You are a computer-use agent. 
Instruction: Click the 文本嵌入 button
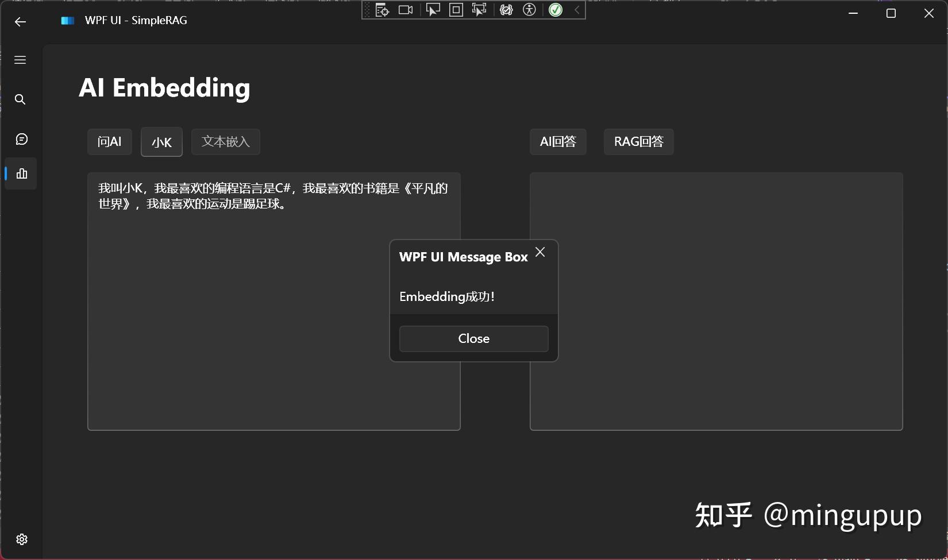point(226,142)
